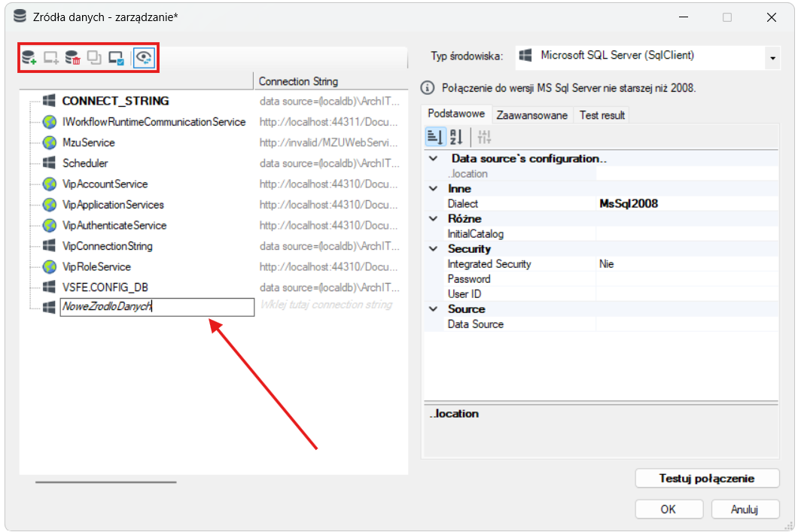Click the Windows icon next to CONNECT_STRING

click(50, 101)
